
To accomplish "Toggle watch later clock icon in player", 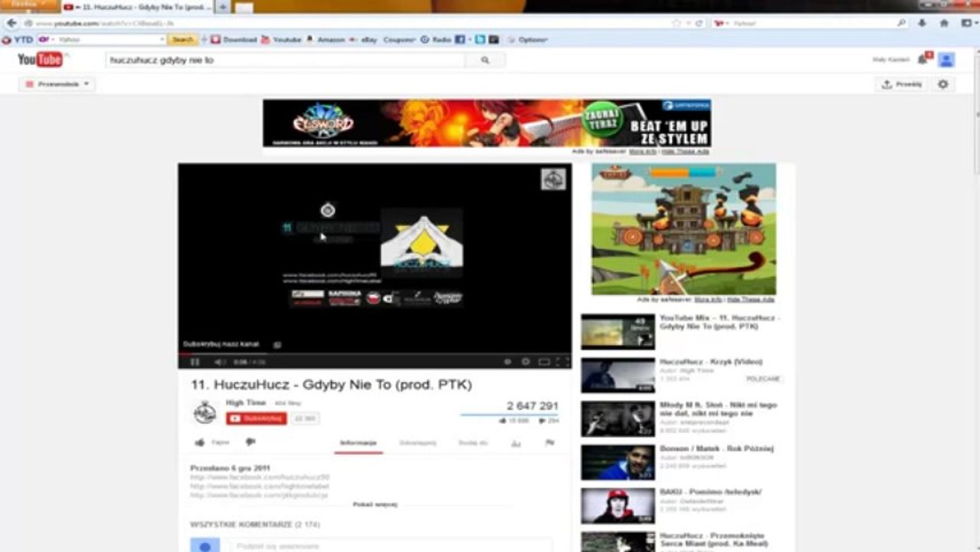I will pos(507,362).
